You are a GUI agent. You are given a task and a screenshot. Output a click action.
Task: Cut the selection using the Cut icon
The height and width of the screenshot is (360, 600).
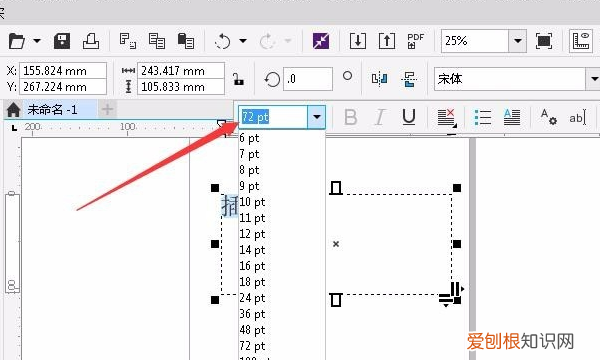coord(127,41)
